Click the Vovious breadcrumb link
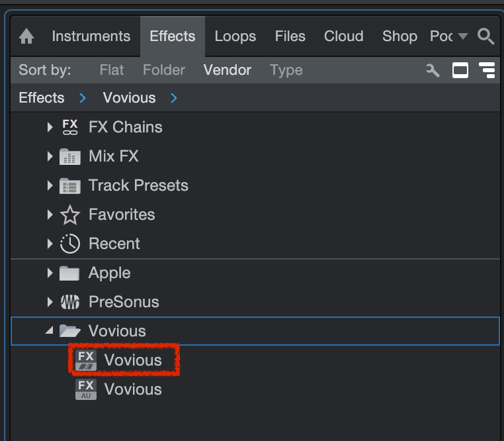This screenshot has width=504, height=441. tap(129, 98)
